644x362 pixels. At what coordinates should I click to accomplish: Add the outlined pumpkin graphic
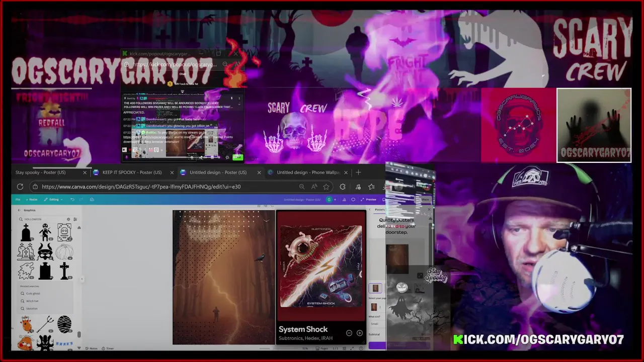[x=64, y=252]
